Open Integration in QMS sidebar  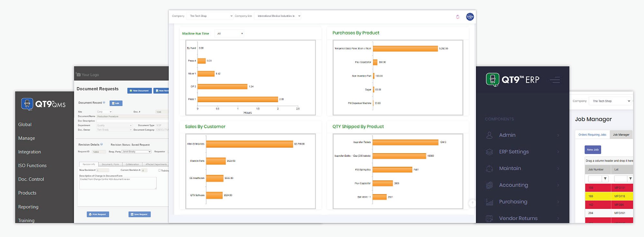(29, 152)
